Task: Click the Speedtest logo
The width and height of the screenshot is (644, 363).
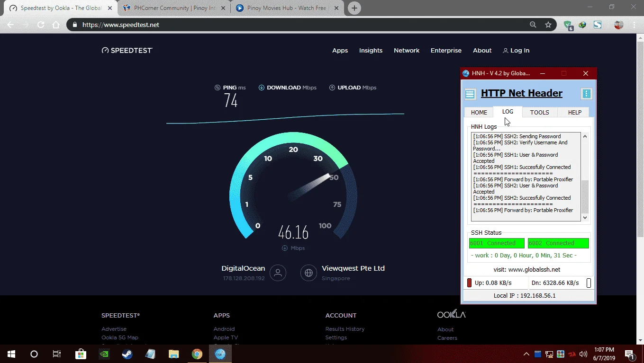Action: click(x=127, y=50)
